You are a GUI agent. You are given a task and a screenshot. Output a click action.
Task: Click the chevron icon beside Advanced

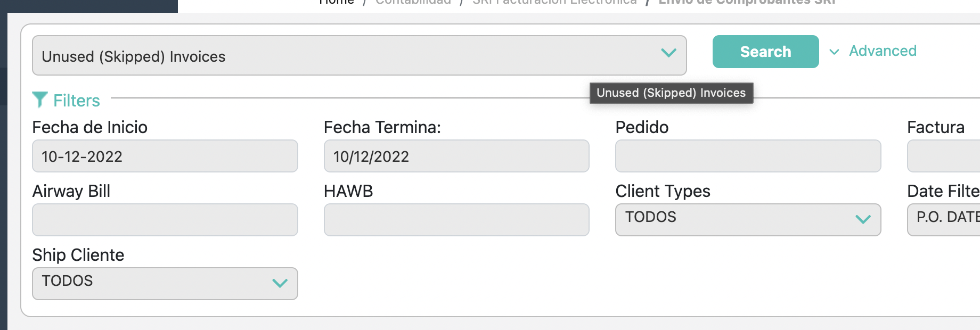pyautogui.click(x=834, y=52)
